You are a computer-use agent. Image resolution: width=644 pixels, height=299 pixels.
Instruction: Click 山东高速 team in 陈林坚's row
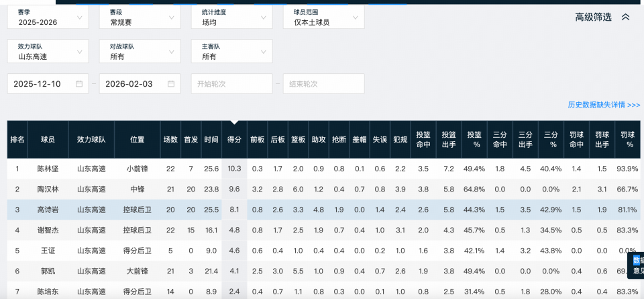(91, 169)
